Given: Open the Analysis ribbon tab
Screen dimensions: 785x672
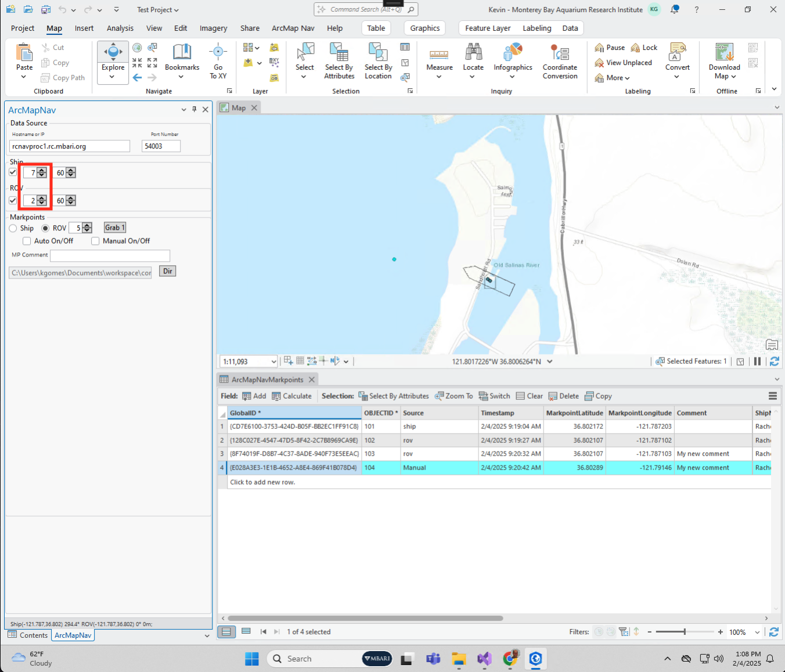Looking at the screenshot, I should point(120,28).
